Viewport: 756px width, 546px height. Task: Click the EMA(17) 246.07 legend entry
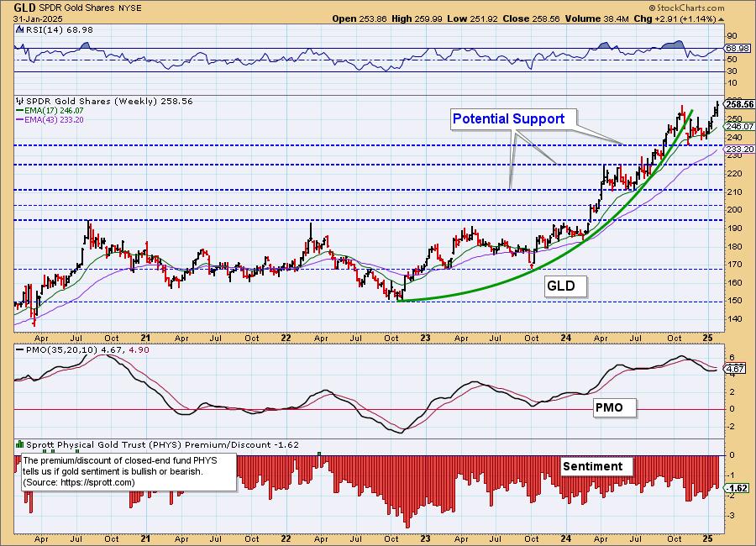point(50,111)
